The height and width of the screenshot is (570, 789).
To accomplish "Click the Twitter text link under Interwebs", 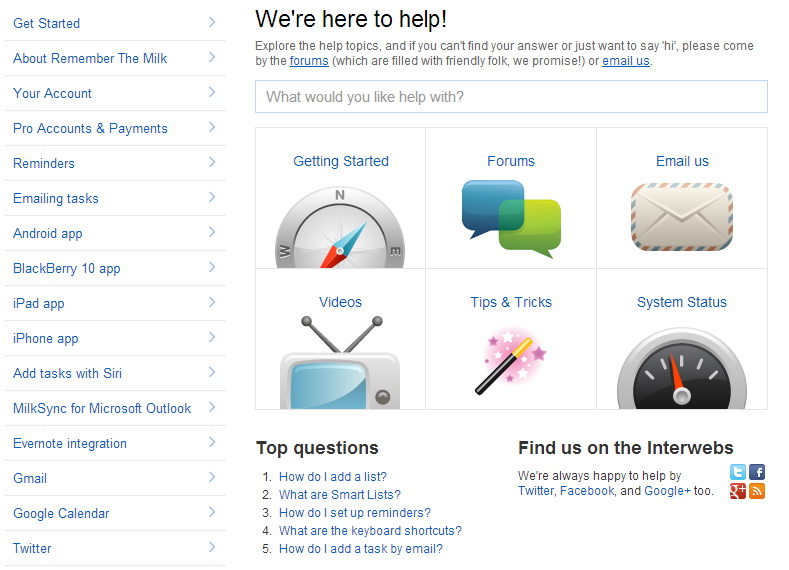I will click(x=536, y=491).
